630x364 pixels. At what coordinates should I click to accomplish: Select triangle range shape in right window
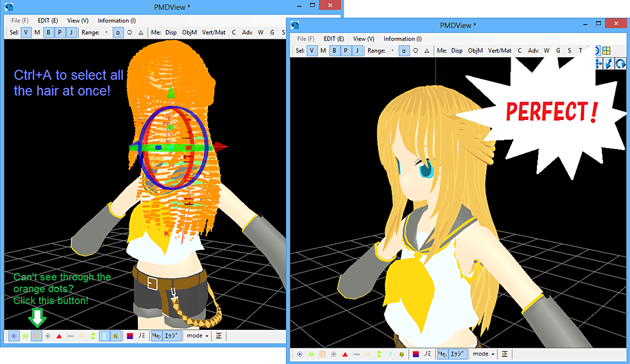pos(427,51)
